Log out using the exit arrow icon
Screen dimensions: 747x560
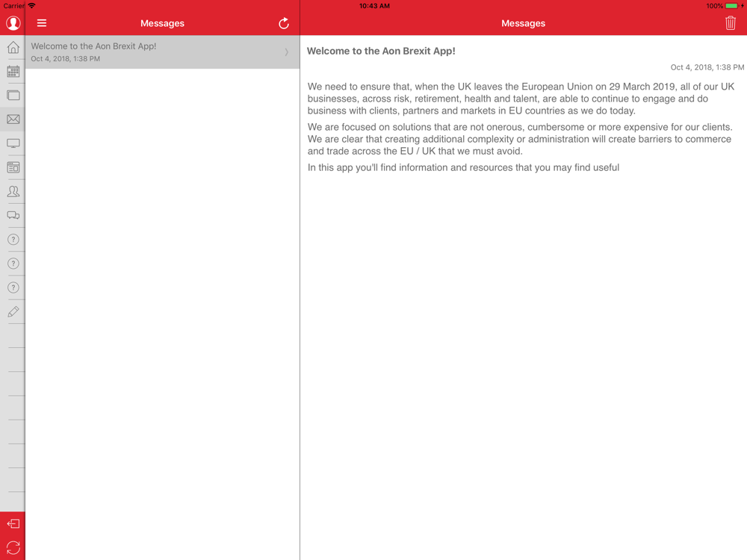13,524
